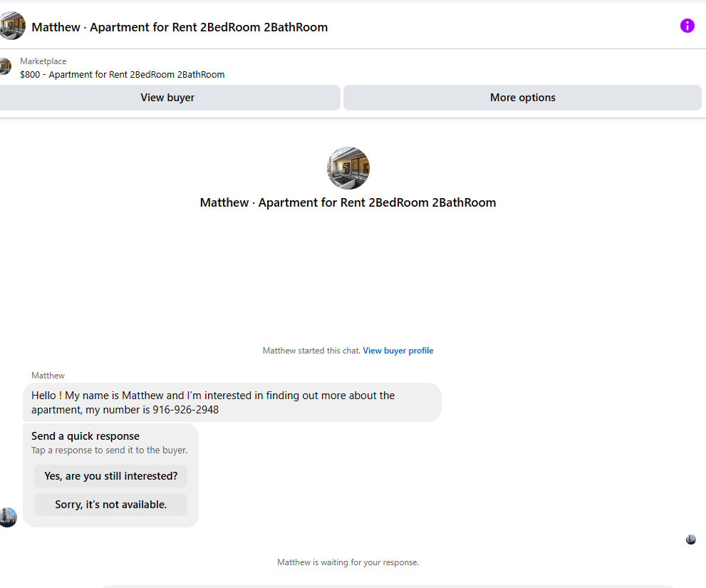706x588 pixels.
Task: Click the "Marketplace" label above the listing
Action: pyautogui.click(x=43, y=61)
